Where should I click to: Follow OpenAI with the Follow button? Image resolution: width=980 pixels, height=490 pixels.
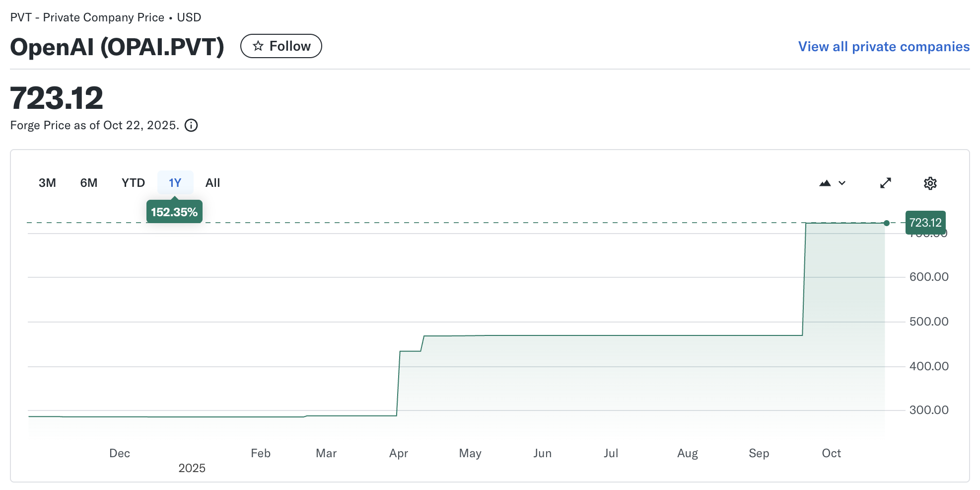coord(281,46)
